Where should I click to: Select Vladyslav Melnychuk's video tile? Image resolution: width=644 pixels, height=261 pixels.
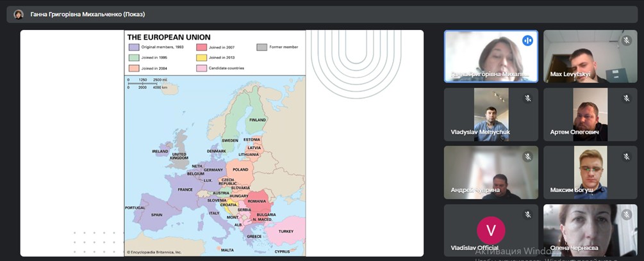click(x=491, y=115)
